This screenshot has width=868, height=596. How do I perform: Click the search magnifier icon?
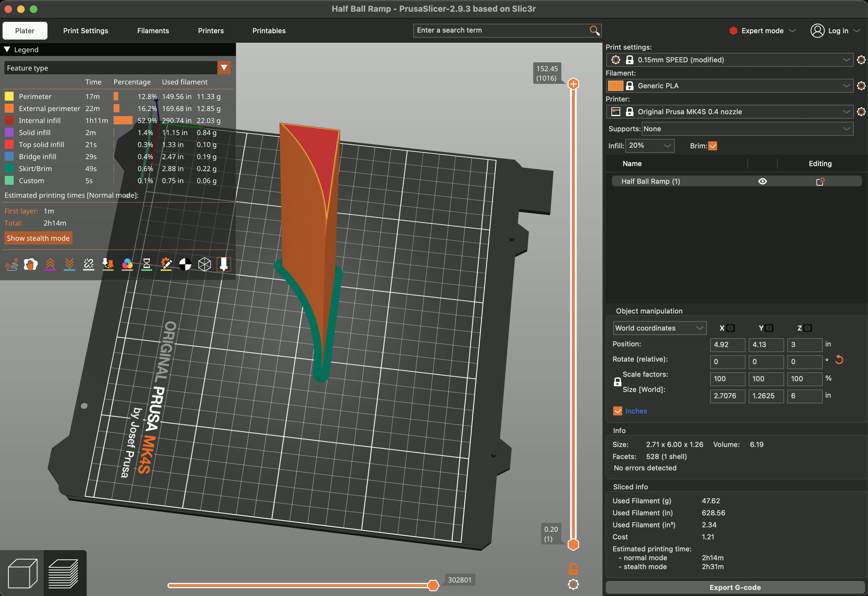pyautogui.click(x=594, y=30)
